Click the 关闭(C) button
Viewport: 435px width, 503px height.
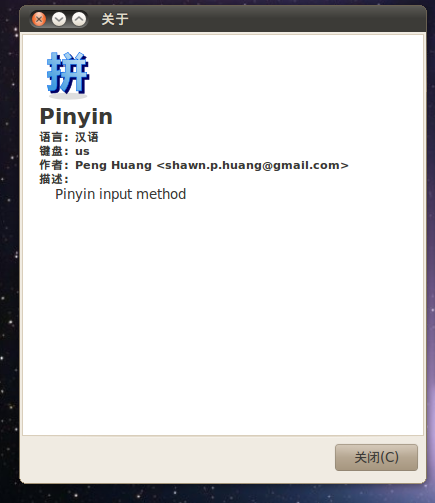click(x=376, y=457)
